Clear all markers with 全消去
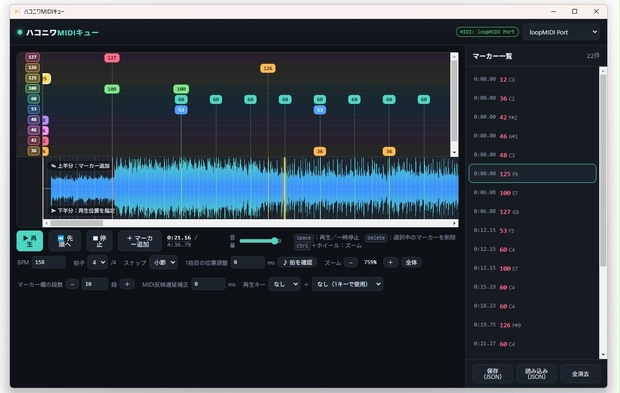The width and height of the screenshot is (620, 393). [x=580, y=374]
